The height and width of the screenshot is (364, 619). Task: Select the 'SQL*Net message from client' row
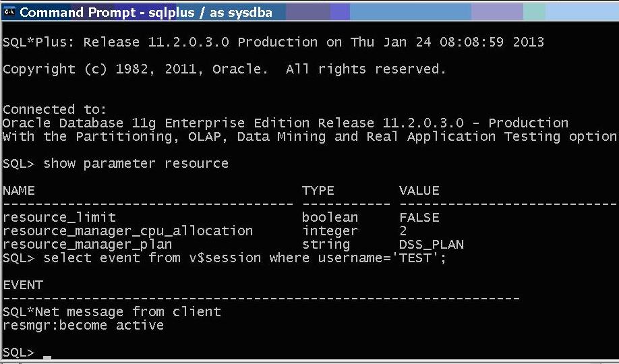pos(112,312)
